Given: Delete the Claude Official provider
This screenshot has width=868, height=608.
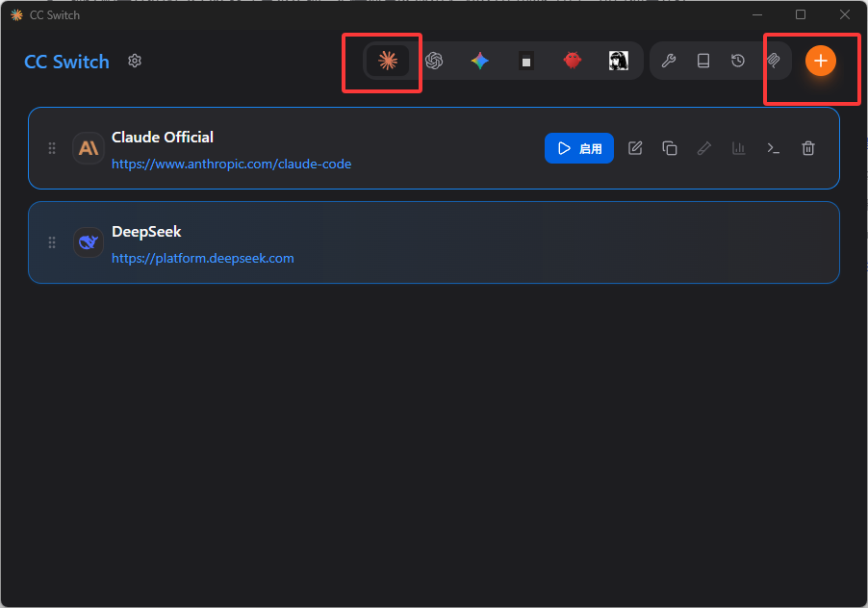Looking at the screenshot, I should pos(808,148).
